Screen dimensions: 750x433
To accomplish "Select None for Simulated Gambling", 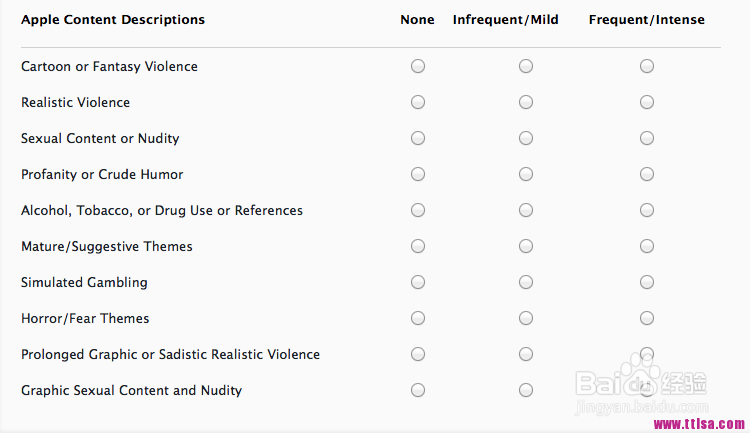I will tap(418, 282).
